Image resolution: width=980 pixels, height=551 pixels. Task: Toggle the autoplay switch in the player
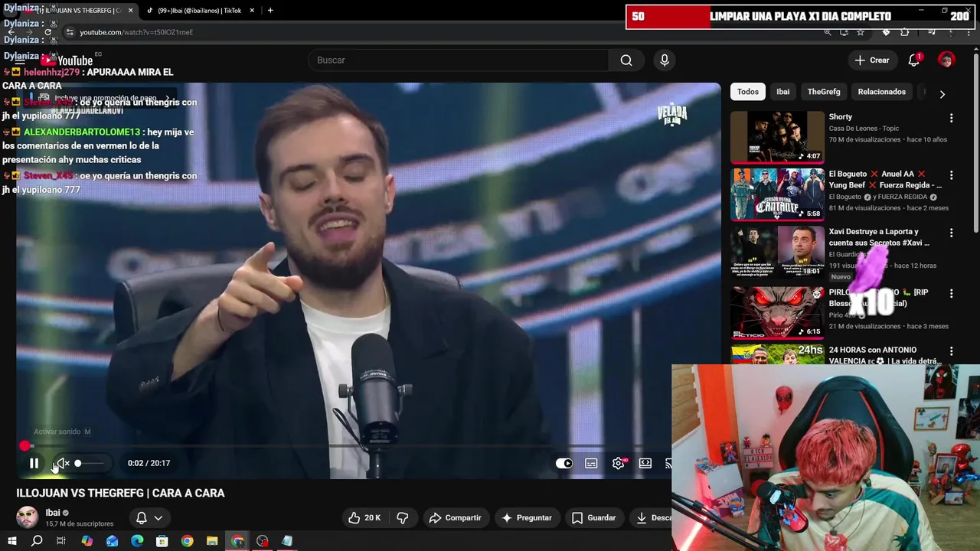coord(564,463)
